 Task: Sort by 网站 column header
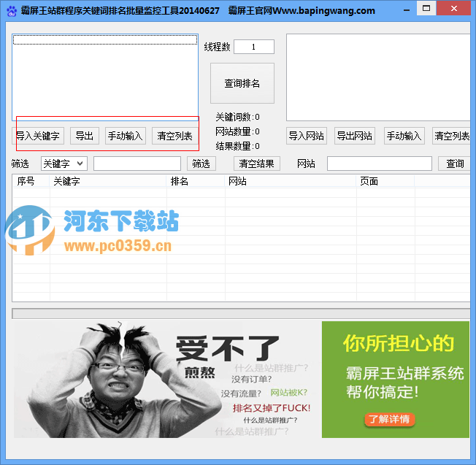coord(291,181)
